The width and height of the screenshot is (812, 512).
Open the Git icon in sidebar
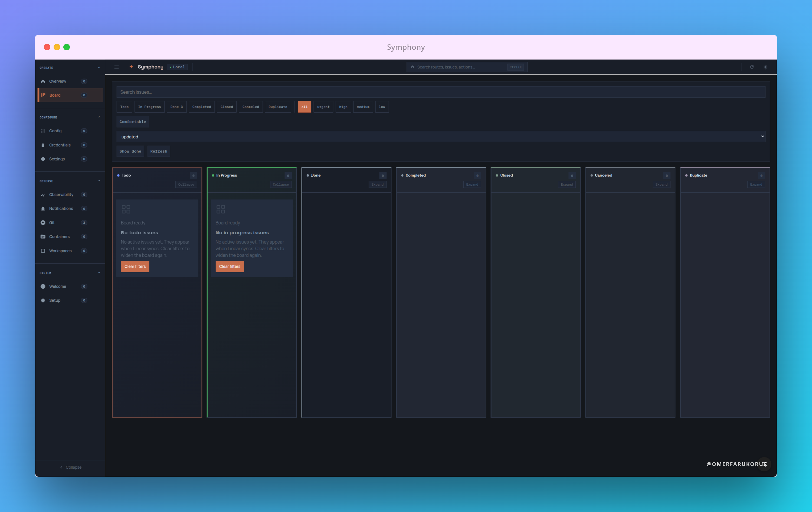[x=43, y=222]
